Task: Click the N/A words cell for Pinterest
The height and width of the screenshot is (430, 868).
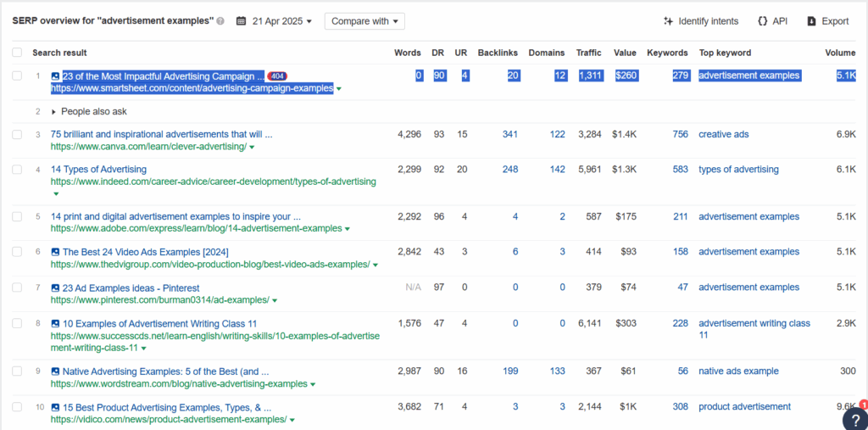Action: [x=413, y=288]
